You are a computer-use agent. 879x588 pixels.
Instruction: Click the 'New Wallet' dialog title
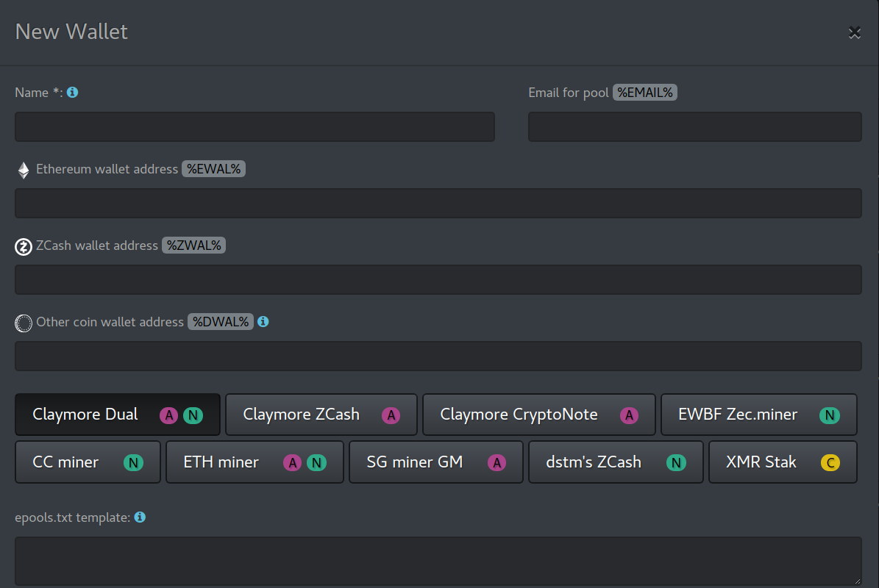pyautogui.click(x=71, y=32)
